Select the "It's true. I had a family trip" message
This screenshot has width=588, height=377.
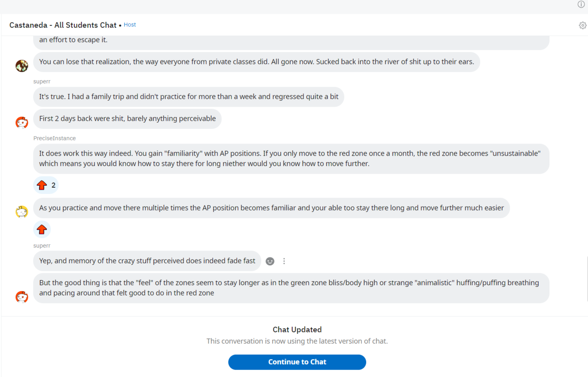[188, 97]
